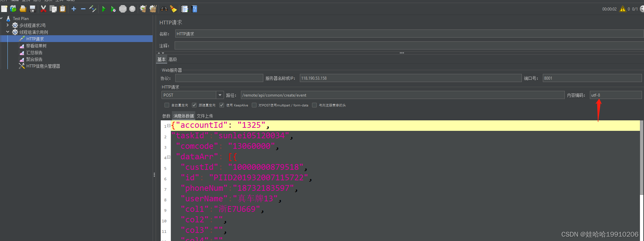
Task: Select HTTP信息头管理器 in the tree
Action: 43,66
